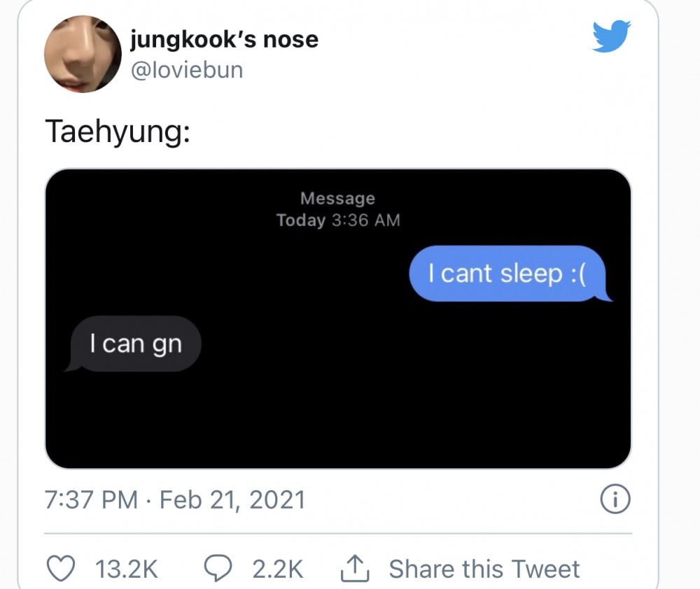Click the blue 'I cant sleep' bubble

510,274
